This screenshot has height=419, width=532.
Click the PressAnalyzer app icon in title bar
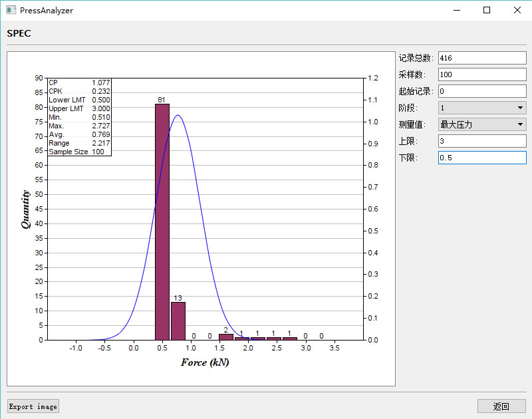coord(11,10)
